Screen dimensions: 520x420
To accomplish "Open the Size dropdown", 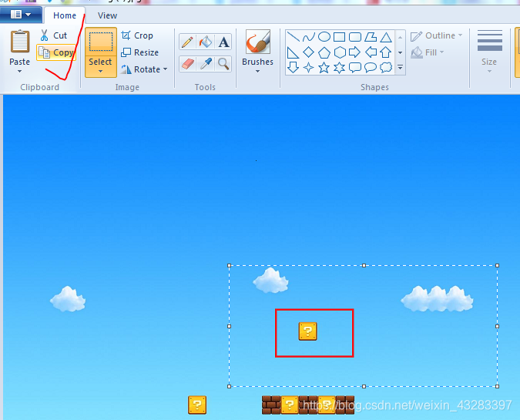I will click(x=489, y=72).
